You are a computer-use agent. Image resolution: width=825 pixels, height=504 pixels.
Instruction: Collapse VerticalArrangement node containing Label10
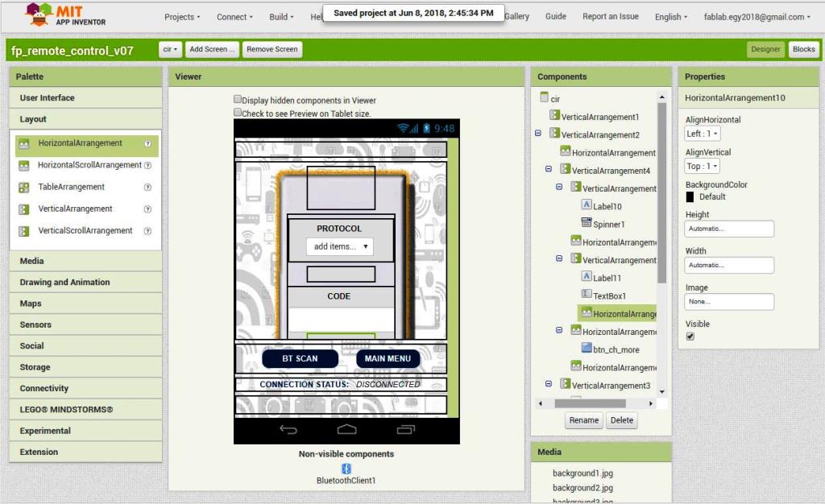pos(559,187)
